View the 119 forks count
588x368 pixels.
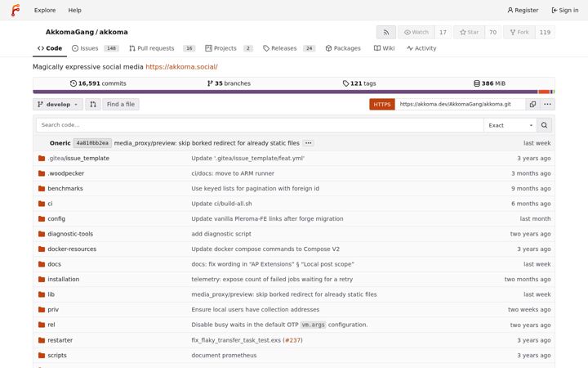click(545, 32)
